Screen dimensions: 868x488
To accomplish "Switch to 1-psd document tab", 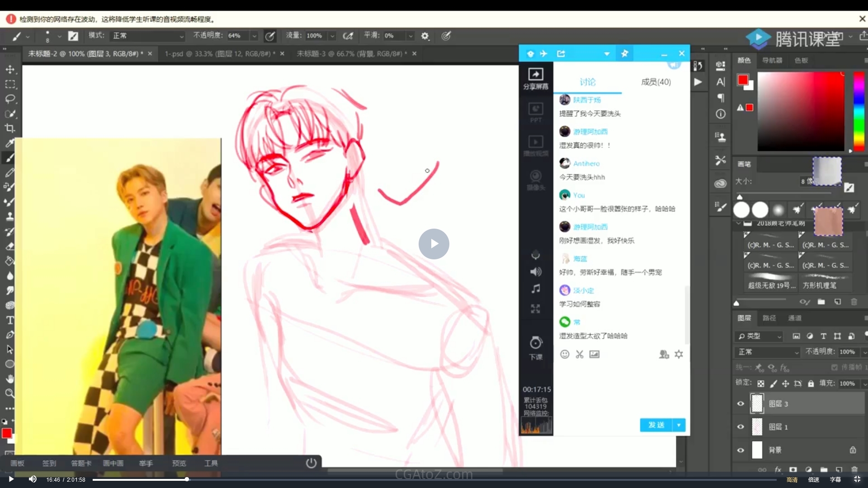I will 219,54.
